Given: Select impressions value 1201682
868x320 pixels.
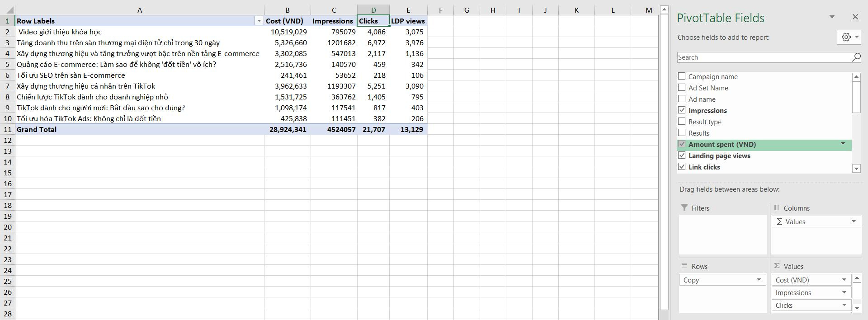Looking at the screenshot, I should point(334,42).
